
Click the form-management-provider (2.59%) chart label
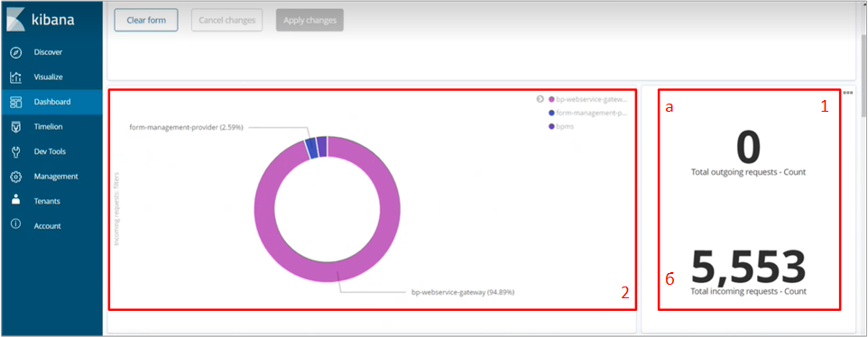tap(186, 127)
